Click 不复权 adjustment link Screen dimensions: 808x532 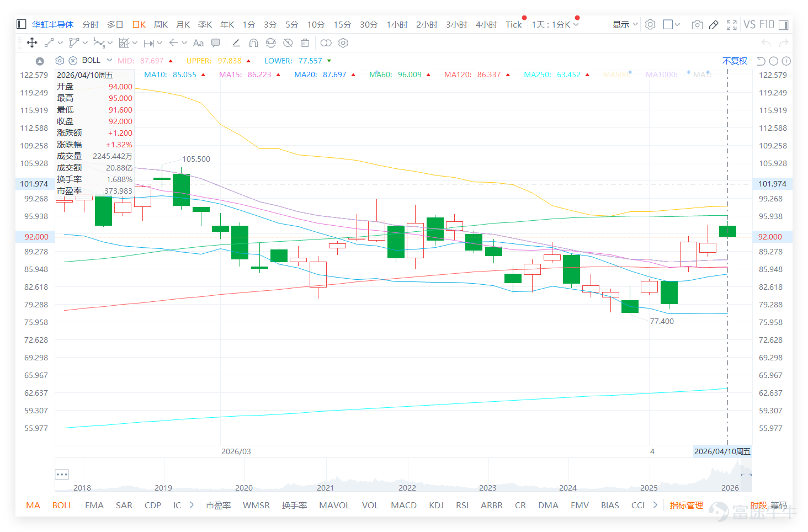[x=735, y=61]
